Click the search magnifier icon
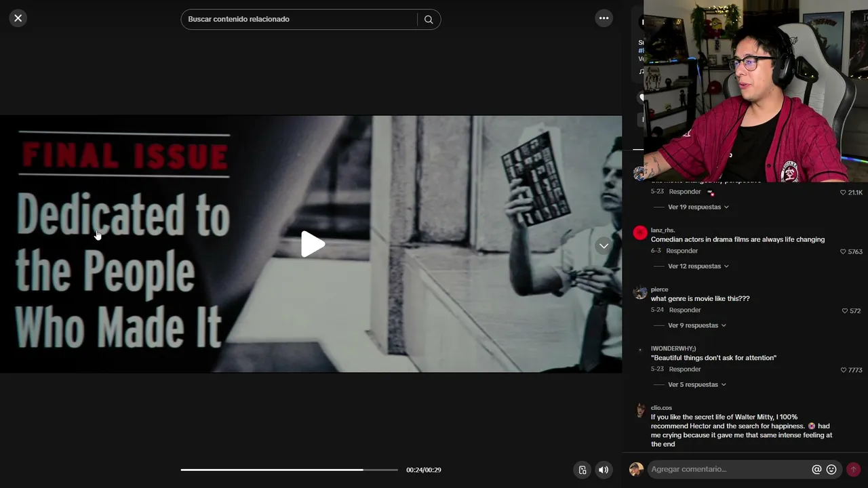 click(429, 20)
